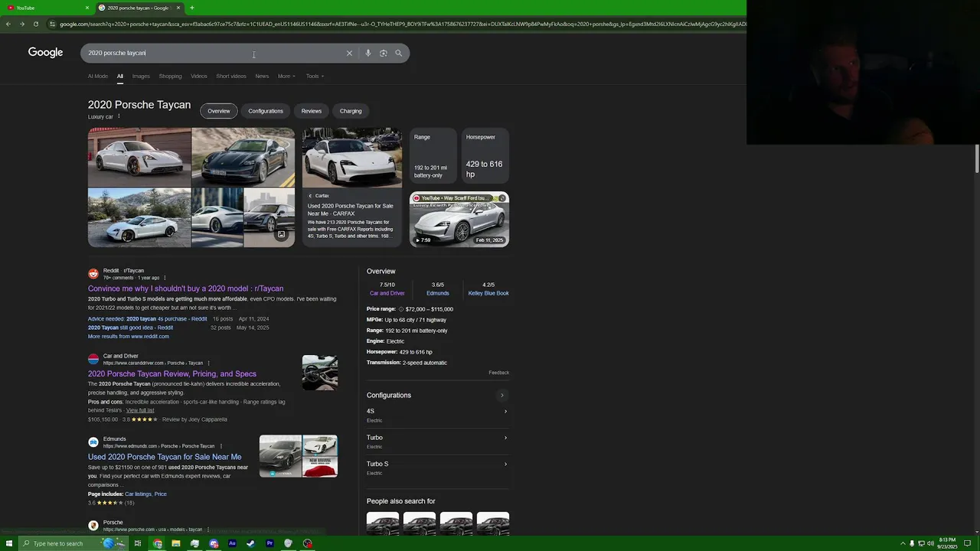
Task: Expand the Turbo configuration row
Action: coord(437,441)
